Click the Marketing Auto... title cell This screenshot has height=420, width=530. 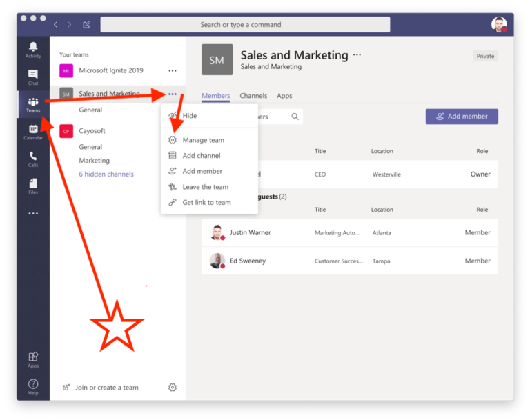coord(337,233)
